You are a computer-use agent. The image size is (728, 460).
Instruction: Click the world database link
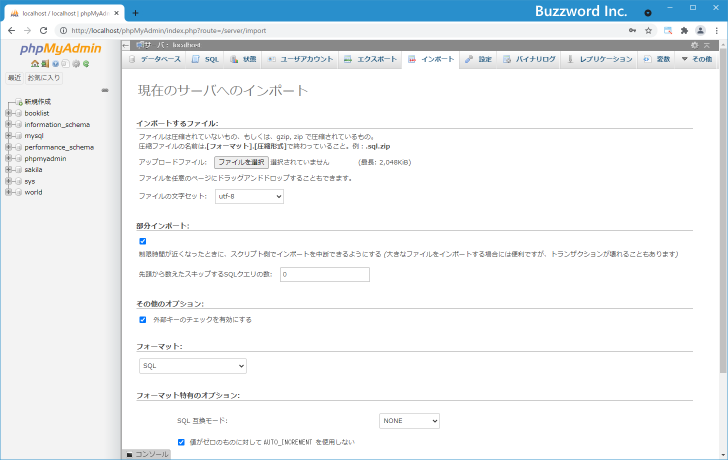[33, 192]
